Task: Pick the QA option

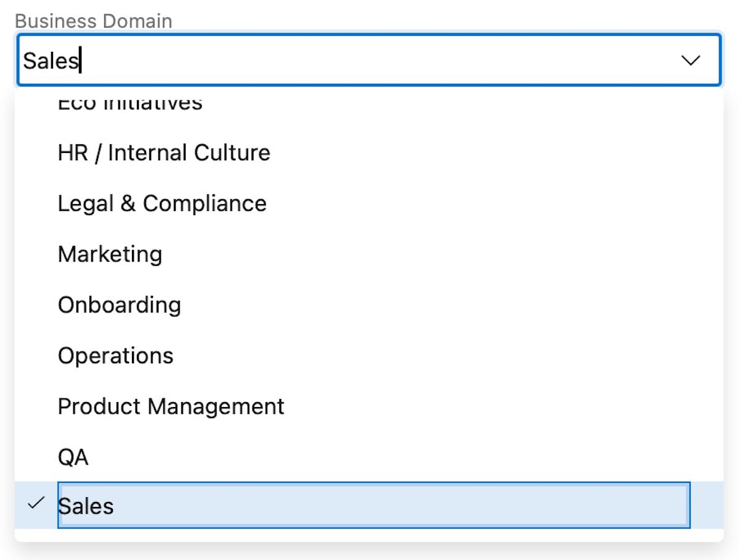Action: point(73,457)
